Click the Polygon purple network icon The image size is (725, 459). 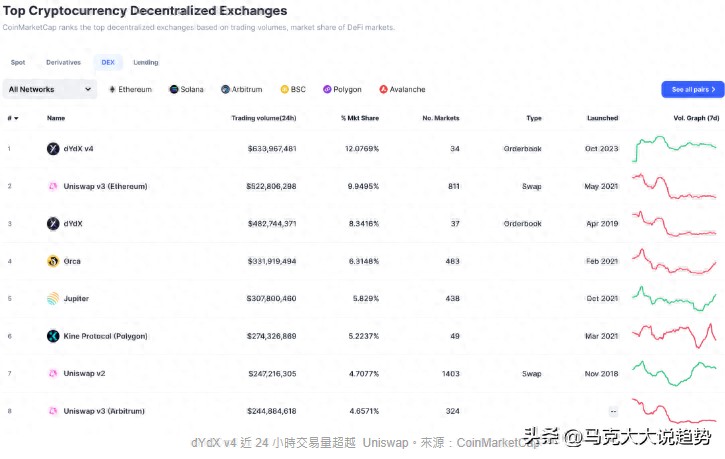(x=327, y=89)
